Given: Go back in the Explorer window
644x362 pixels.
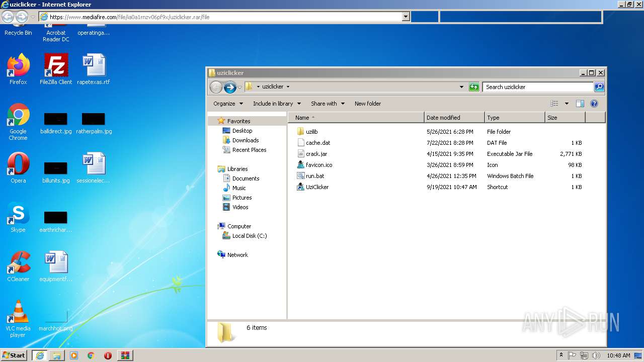Looking at the screenshot, I should 216,87.
